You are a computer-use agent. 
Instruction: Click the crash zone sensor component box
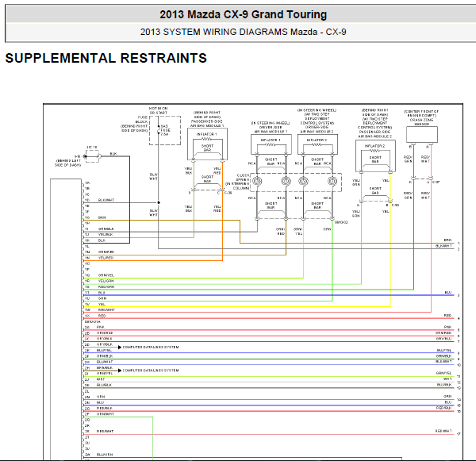click(x=422, y=135)
